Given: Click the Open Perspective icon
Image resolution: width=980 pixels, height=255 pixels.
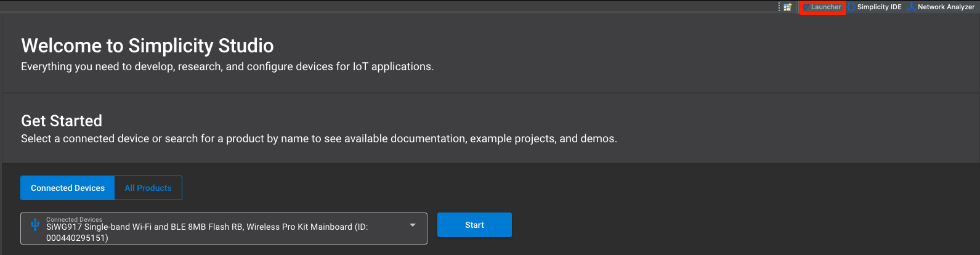Looking at the screenshot, I should click(x=787, y=7).
